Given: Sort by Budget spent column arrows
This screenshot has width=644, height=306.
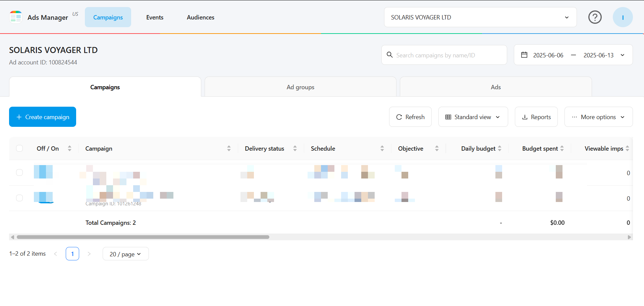Looking at the screenshot, I should click(x=562, y=148).
